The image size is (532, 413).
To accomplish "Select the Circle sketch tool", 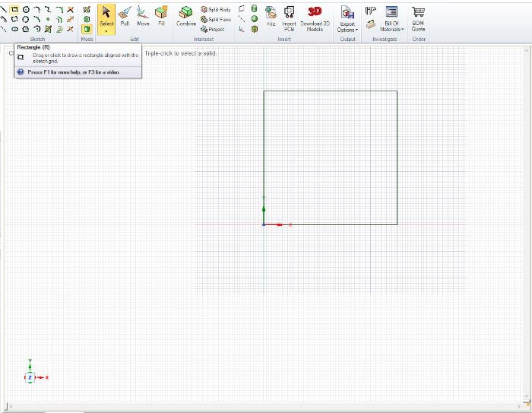I will [26, 10].
